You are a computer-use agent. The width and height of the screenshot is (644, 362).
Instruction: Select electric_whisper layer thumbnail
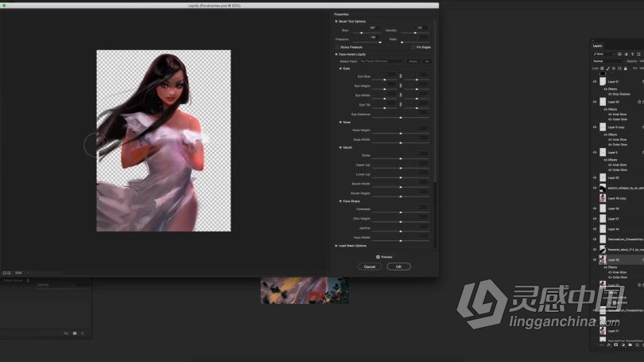603,188
